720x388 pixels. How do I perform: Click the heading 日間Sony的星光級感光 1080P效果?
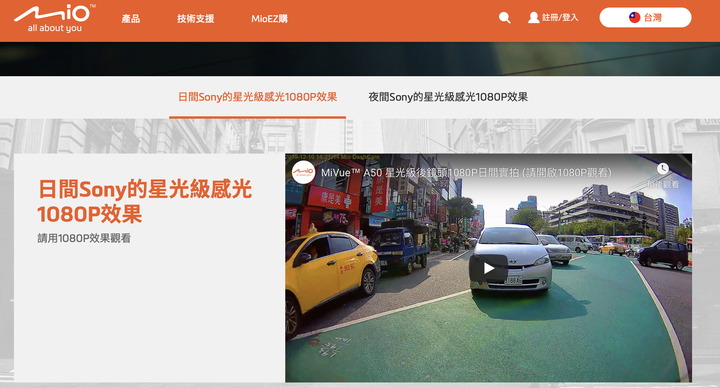[x=144, y=201]
